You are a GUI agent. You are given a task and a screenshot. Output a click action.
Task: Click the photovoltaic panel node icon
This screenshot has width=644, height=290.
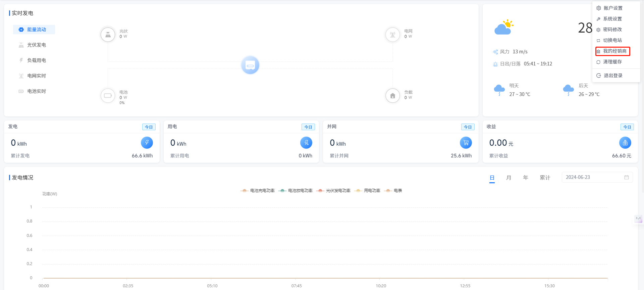point(108,35)
